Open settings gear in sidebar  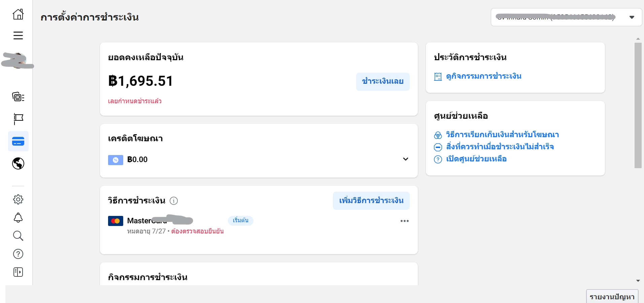tap(18, 199)
